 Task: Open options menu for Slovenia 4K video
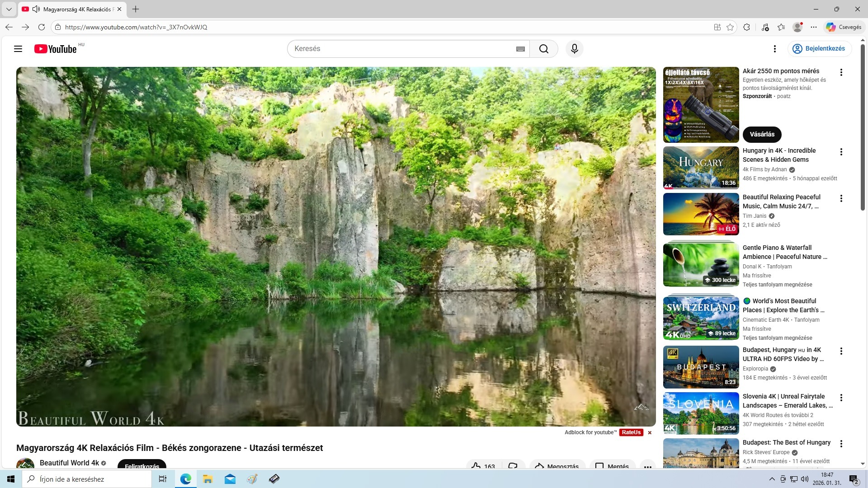pos(841,398)
